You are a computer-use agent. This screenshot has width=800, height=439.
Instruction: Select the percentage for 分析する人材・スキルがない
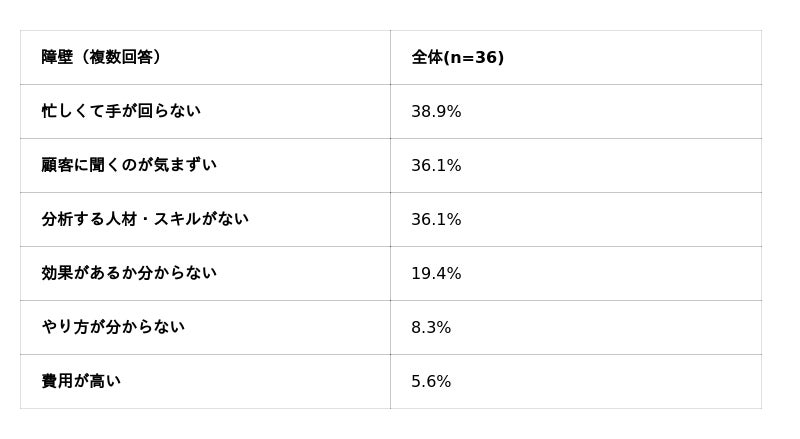[436, 219]
